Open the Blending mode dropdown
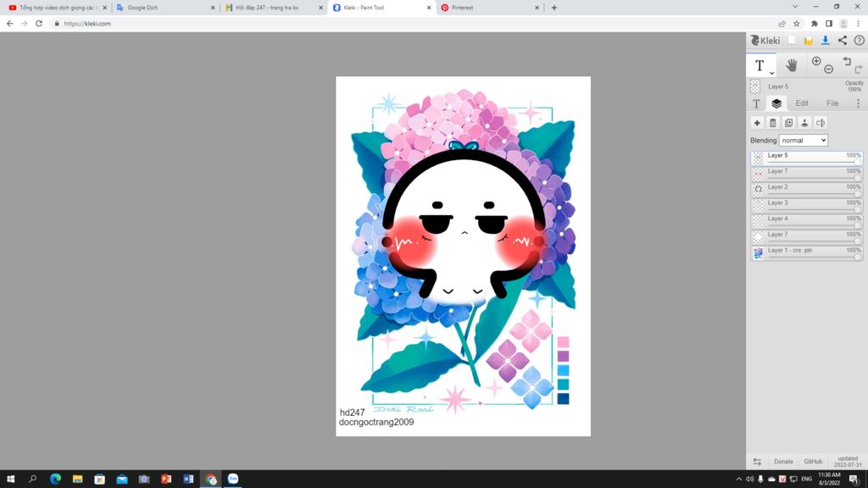Viewport: 868px width, 488px height. [x=804, y=141]
